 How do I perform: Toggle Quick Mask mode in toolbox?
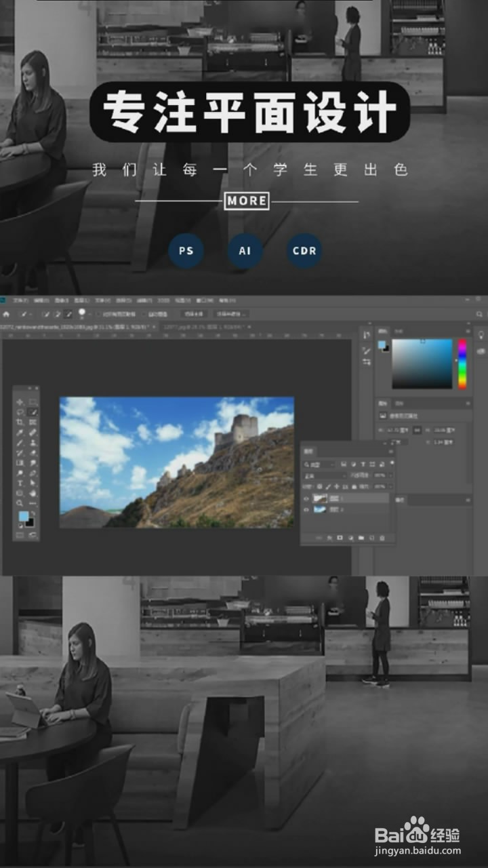coord(20,534)
